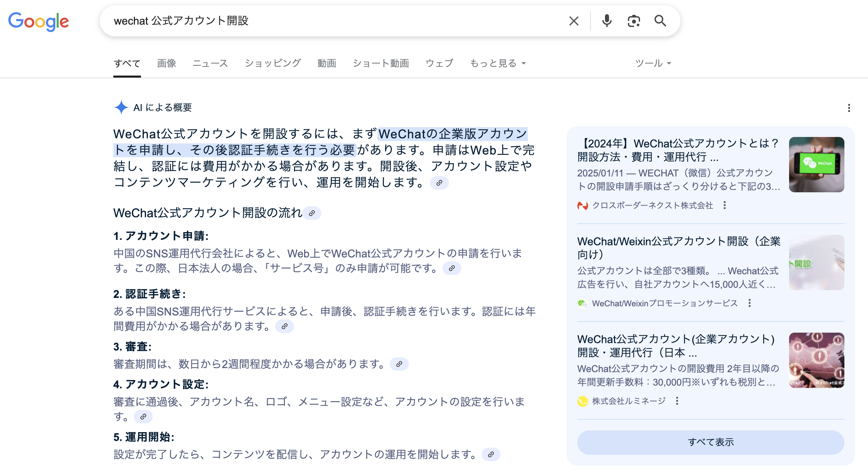
Task: Open options menu next to WeChat/Weixinプロモーションサービス
Action: [x=749, y=303]
